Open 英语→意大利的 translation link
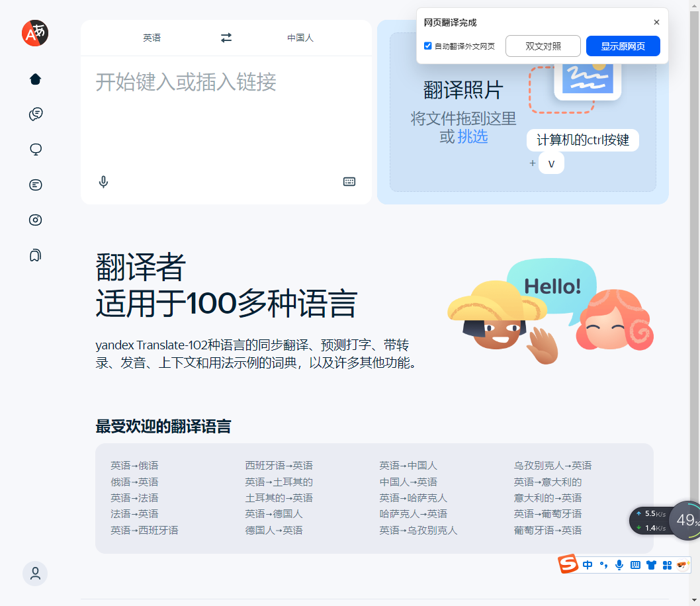This screenshot has width=700, height=606. tap(548, 482)
